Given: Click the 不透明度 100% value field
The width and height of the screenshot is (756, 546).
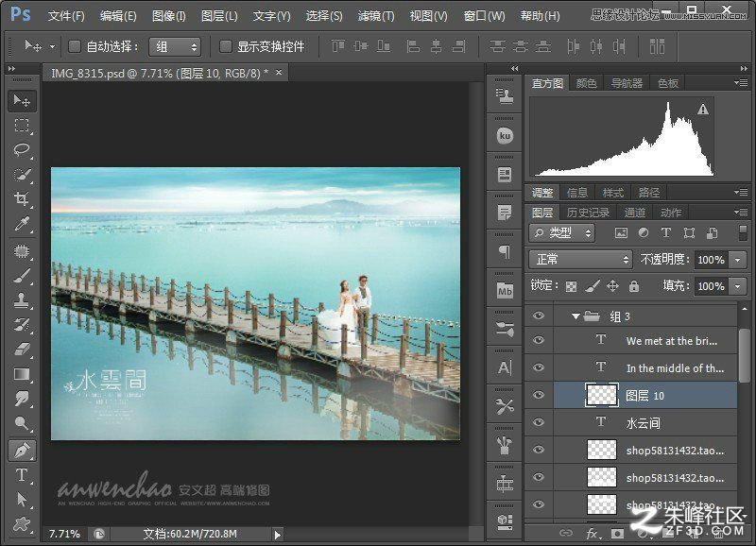Looking at the screenshot, I should pos(712,260).
